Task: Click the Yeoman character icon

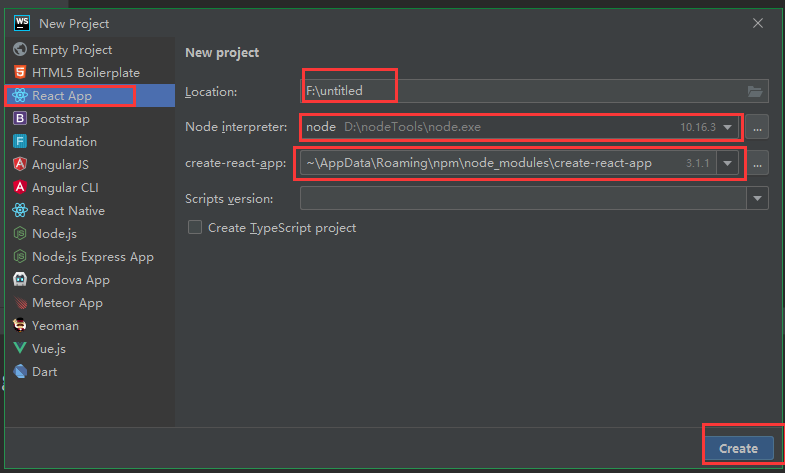Action: [x=20, y=325]
